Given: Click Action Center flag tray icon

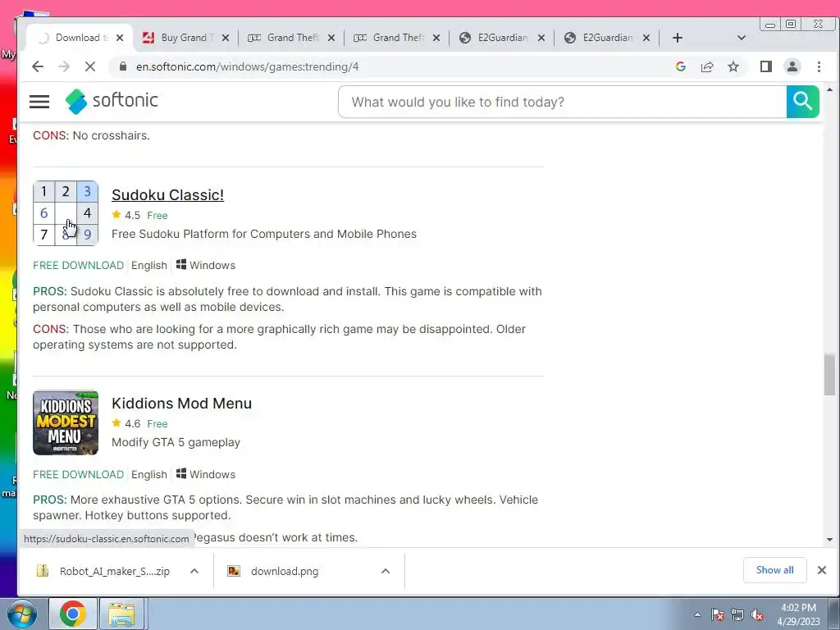Looking at the screenshot, I should tap(718, 615).
